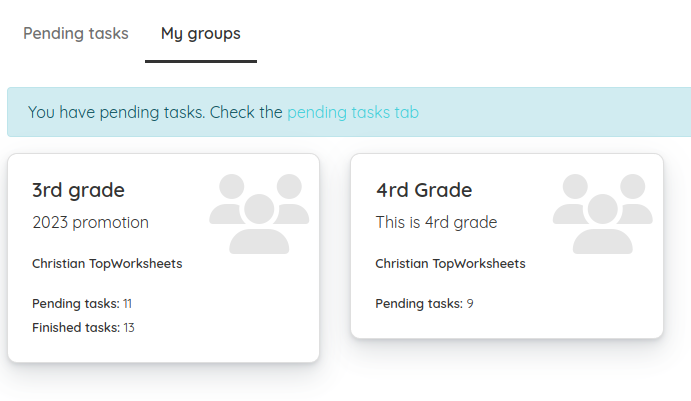This screenshot has width=691, height=401.
Task: Click the 3rd grade group people icon
Action: (259, 214)
